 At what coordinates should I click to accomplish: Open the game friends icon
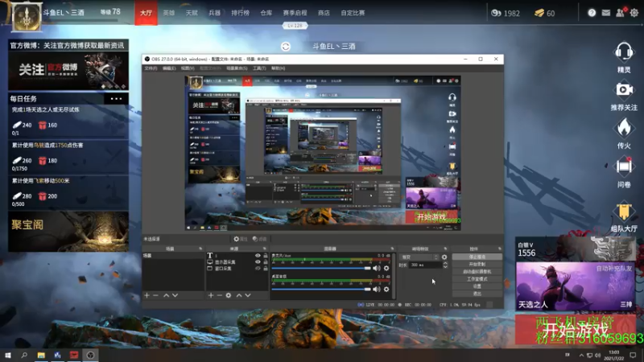point(620,13)
